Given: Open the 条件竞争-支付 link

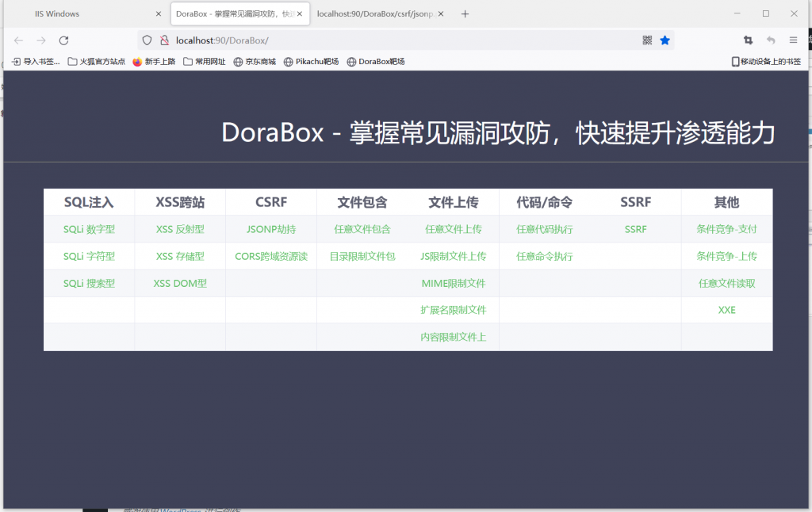Looking at the screenshot, I should (727, 229).
